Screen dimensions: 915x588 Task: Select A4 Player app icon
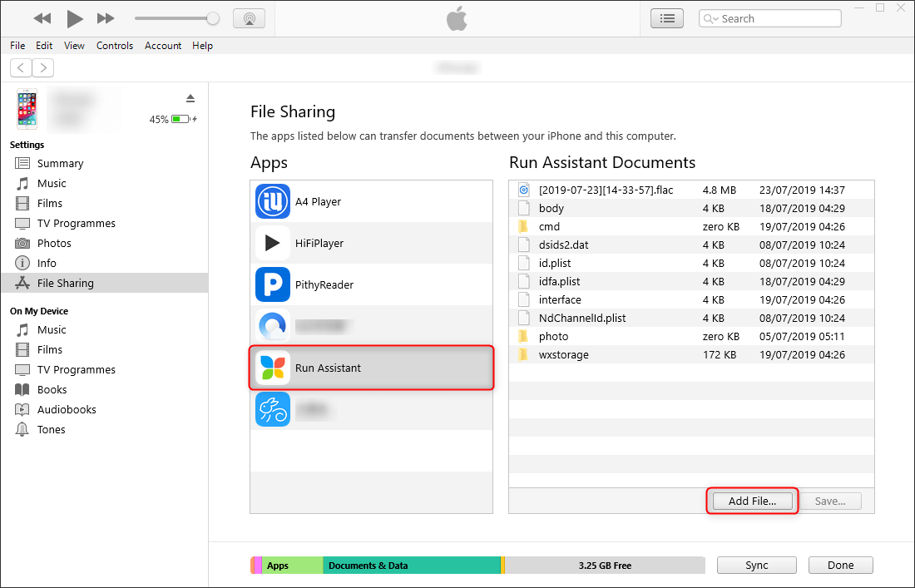point(273,201)
